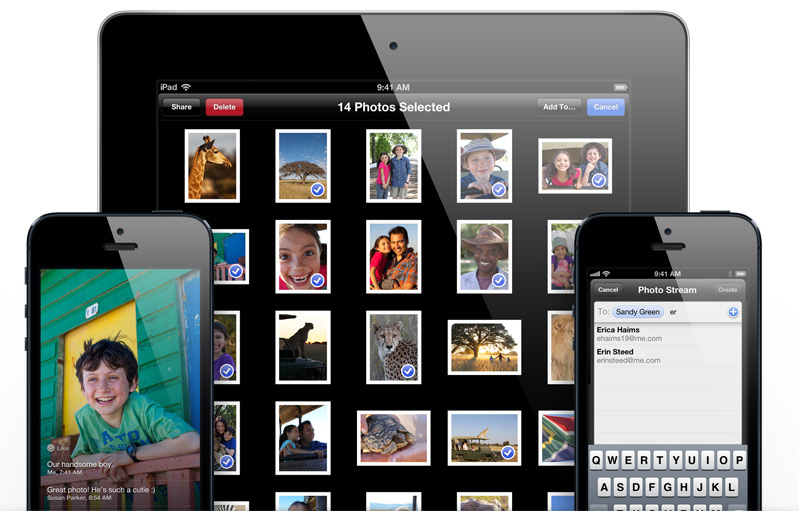
Task: Uncheck the cheetah close-up photo
Action: tap(408, 371)
